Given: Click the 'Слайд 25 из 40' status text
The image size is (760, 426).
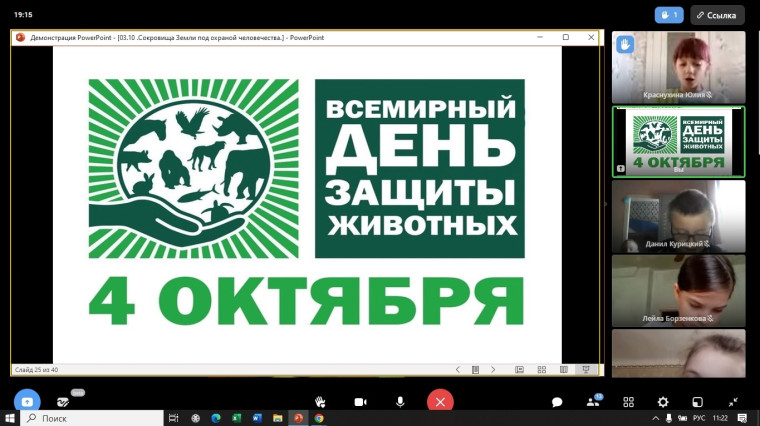Looking at the screenshot, I should point(36,370).
